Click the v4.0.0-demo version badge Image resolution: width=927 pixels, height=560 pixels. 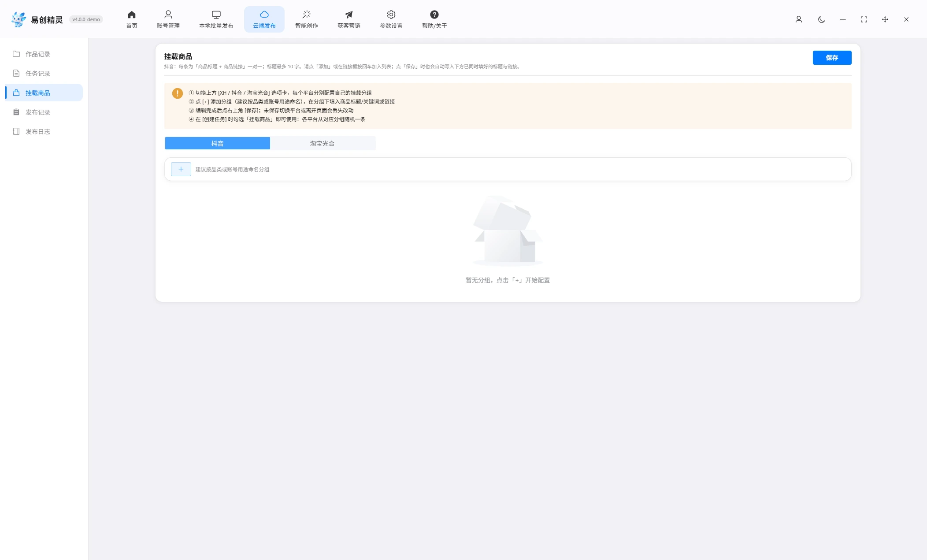[x=86, y=19]
